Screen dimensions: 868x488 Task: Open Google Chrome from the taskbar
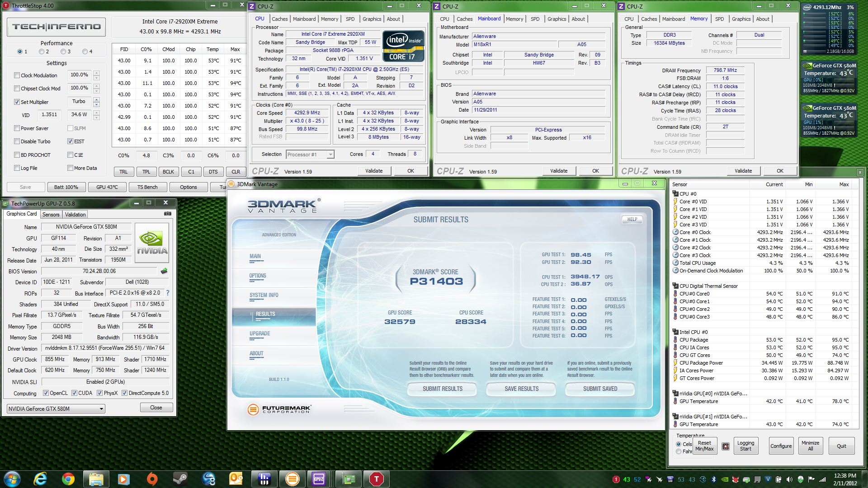[x=68, y=479]
